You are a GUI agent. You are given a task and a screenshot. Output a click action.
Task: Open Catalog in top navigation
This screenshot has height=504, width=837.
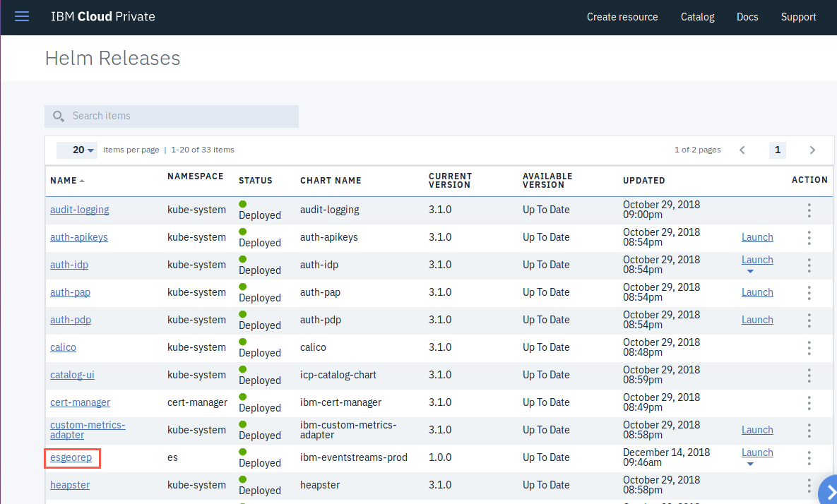[x=697, y=17]
